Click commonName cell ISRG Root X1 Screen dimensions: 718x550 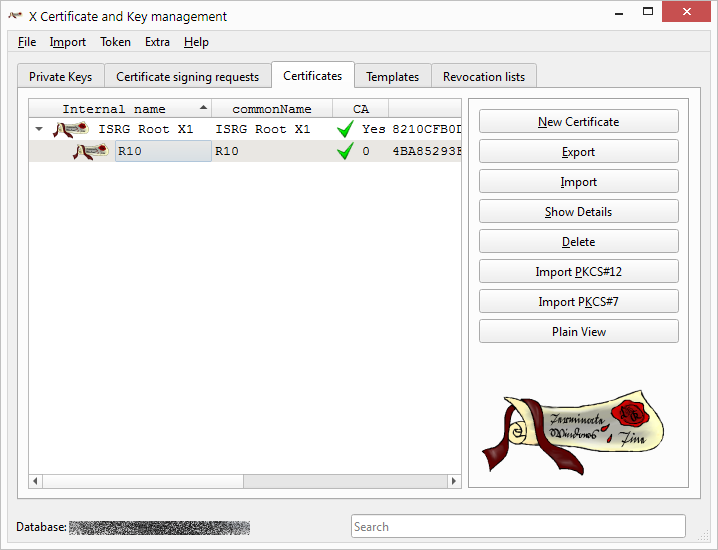click(263, 129)
